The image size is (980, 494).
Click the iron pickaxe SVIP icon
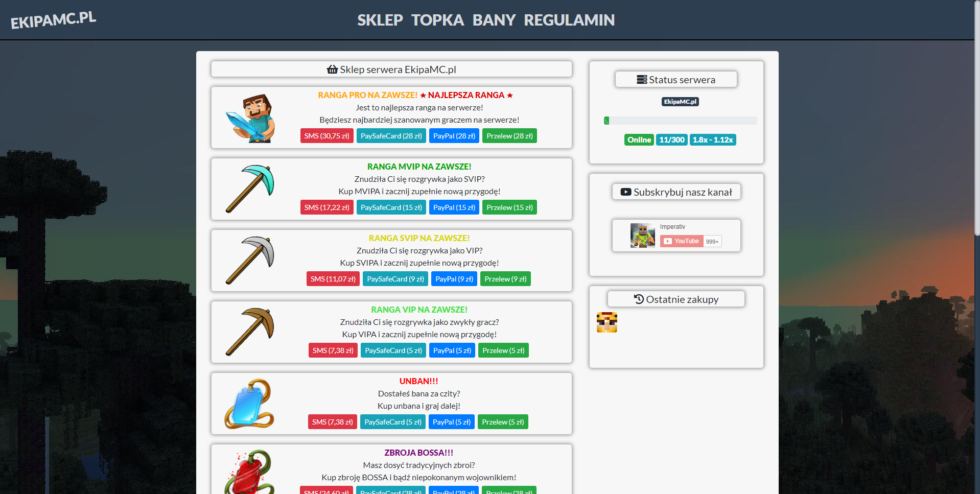click(250, 261)
